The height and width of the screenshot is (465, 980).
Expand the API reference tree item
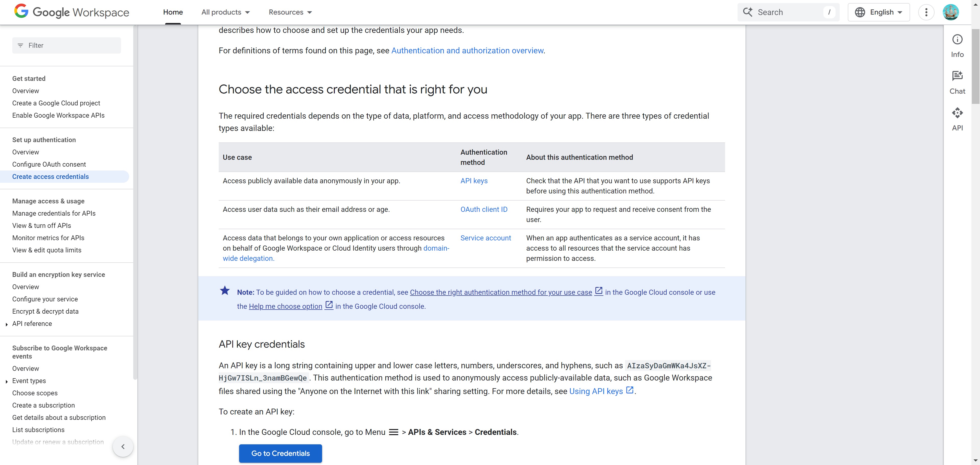pos(7,324)
